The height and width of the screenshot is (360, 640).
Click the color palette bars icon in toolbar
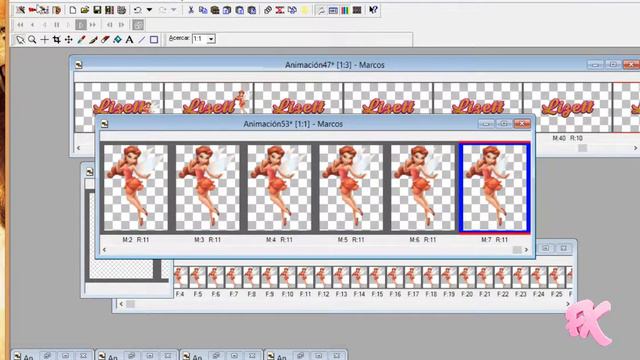pyautogui.click(x=345, y=10)
